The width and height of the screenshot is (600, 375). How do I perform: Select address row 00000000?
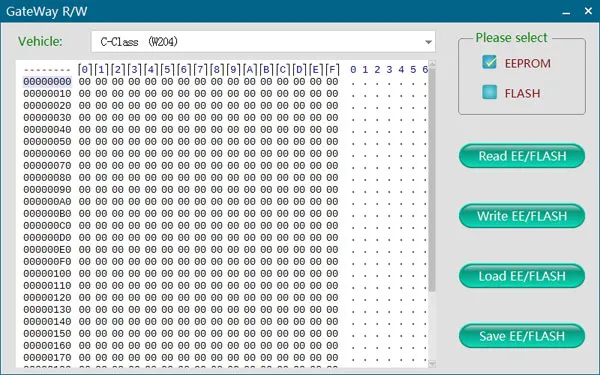pos(47,82)
